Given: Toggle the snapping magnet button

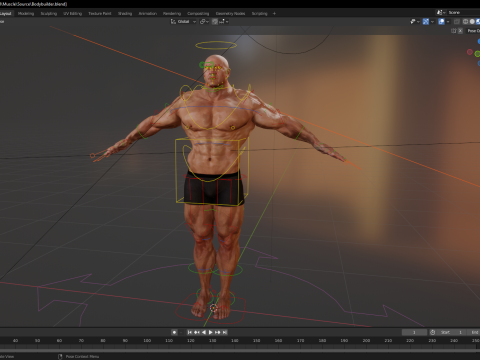Looking at the screenshot, I should pos(215,21).
